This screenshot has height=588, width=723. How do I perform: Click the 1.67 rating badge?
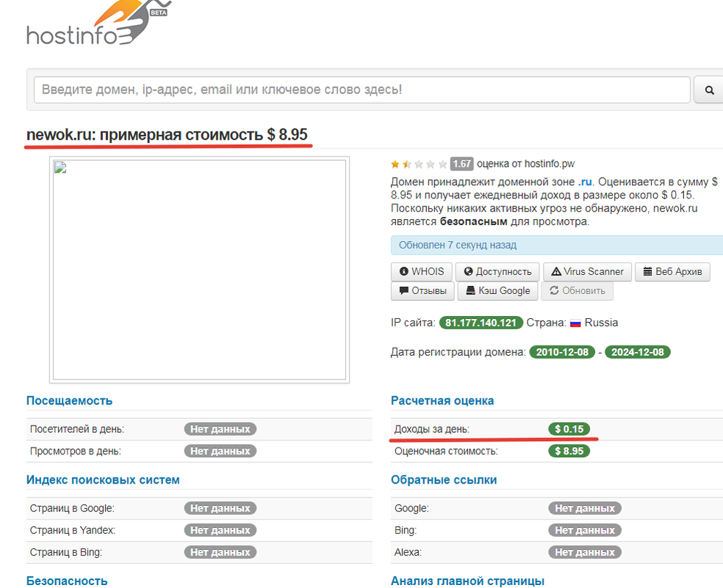(x=461, y=164)
